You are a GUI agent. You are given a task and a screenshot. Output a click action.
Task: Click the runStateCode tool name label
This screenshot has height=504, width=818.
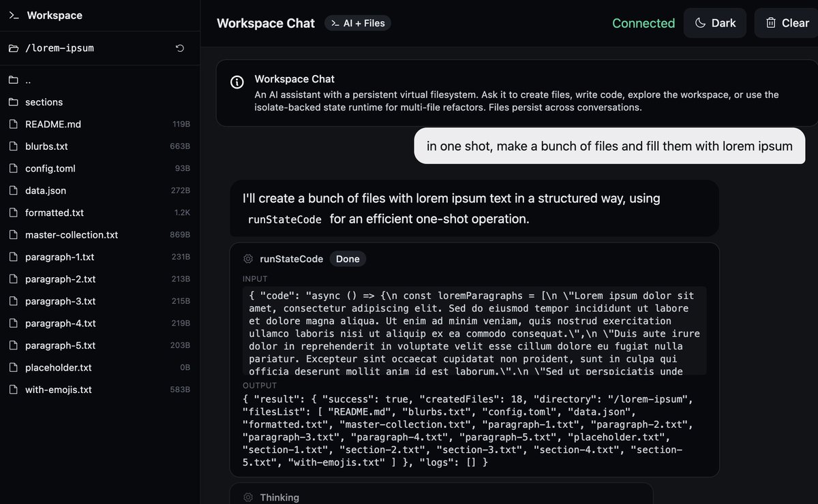(x=292, y=259)
